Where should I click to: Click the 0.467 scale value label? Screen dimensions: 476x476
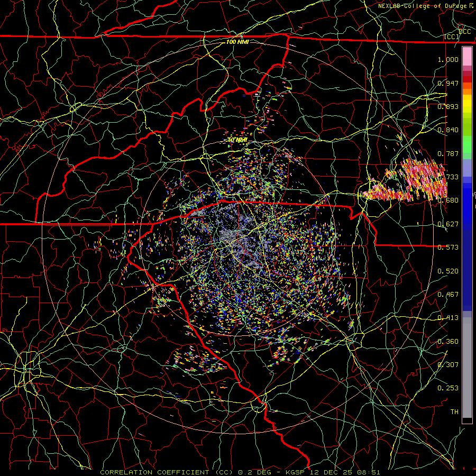coord(448,295)
